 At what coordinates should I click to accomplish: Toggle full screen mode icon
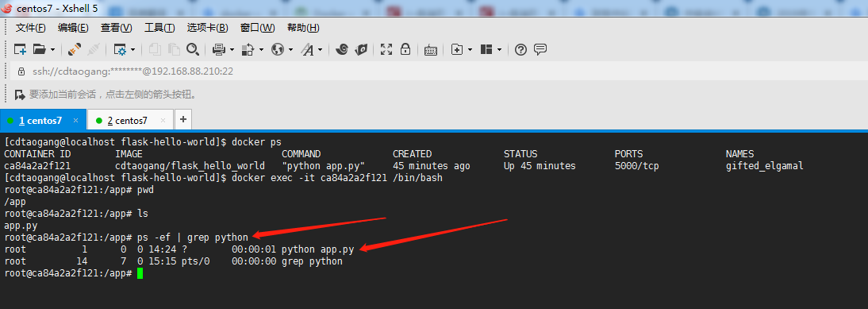(x=386, y=50)
